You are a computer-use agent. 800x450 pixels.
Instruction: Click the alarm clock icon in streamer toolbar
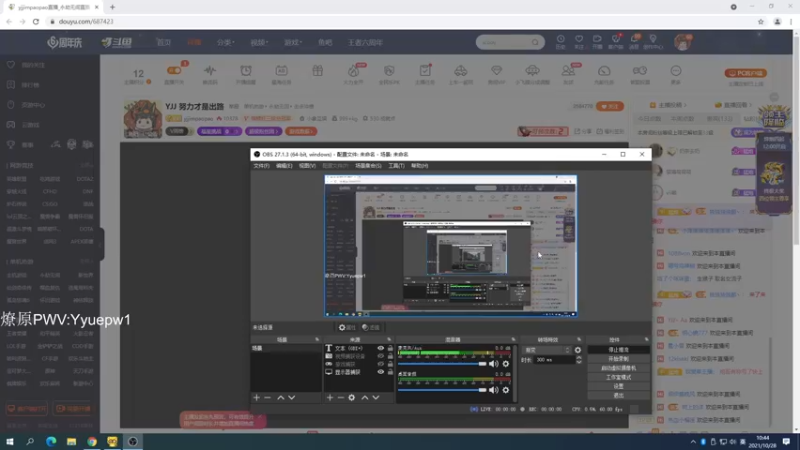pyautogui.click(x=246, y=70)
